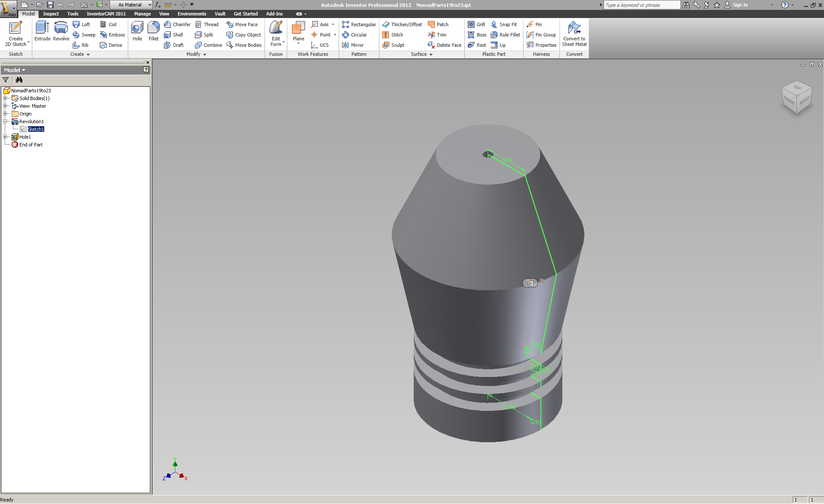Select the Thread tool
The image size is (824, 504).
[207, 24]
